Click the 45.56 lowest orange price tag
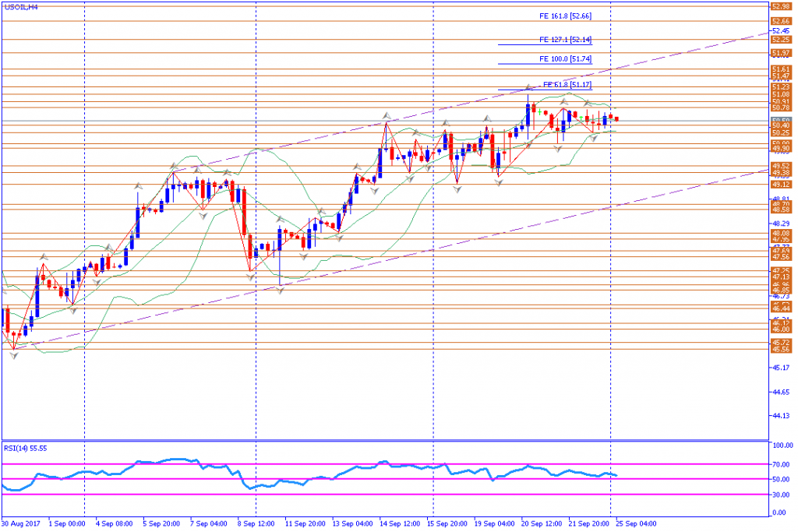Viewport: 798px width, 532px height. coord(781,350)
